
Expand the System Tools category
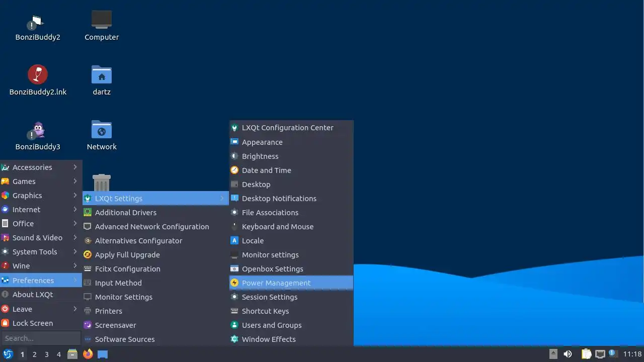pos(41,251)
